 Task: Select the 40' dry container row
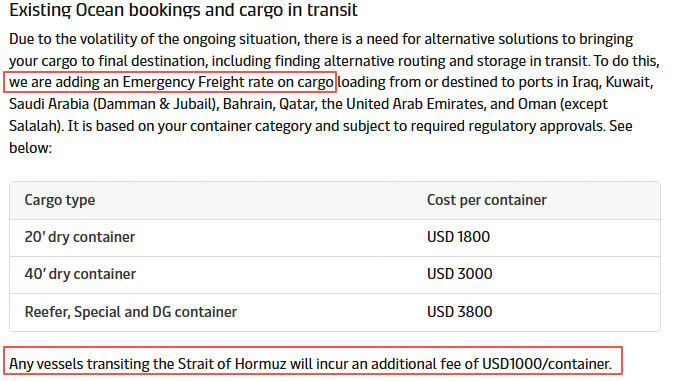point(335,275)
